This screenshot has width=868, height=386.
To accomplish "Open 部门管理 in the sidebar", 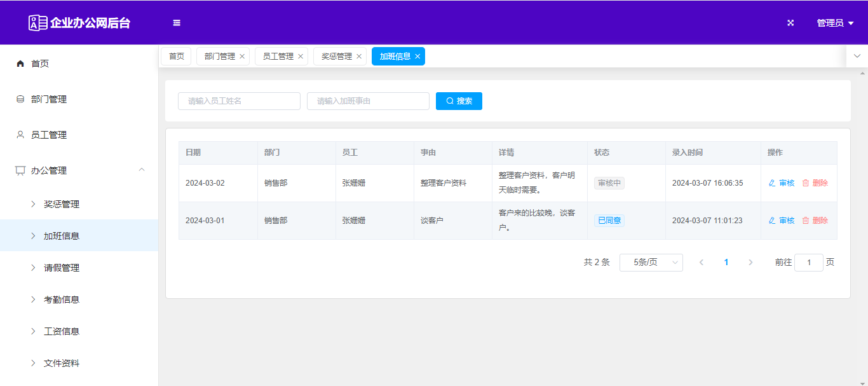I will pos(49,99).
